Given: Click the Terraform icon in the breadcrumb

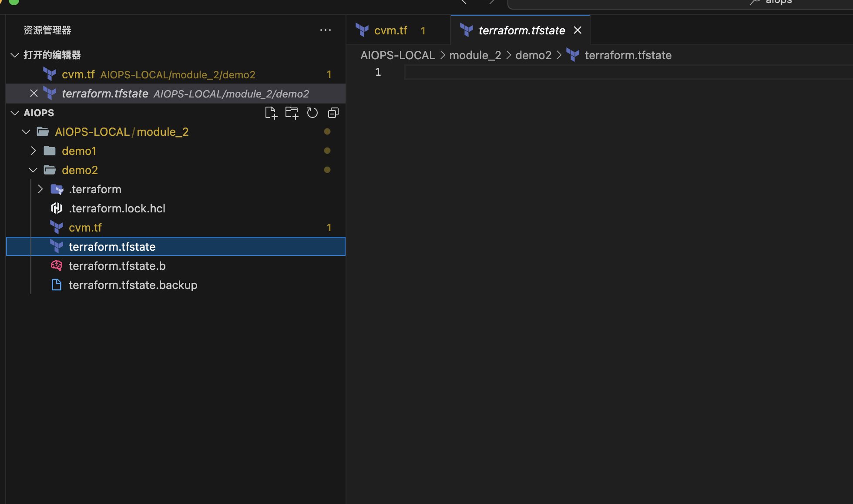Looking at the screenshot, I should (573, 55).
